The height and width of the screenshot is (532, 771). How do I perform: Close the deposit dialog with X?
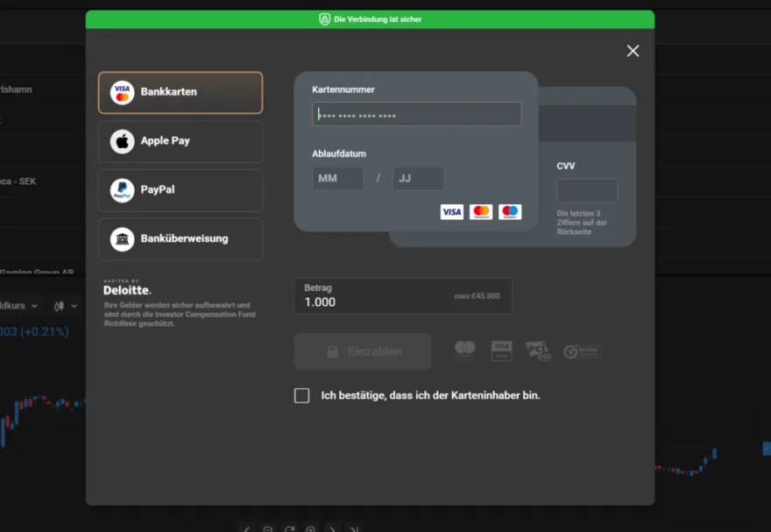click(633, 51)
